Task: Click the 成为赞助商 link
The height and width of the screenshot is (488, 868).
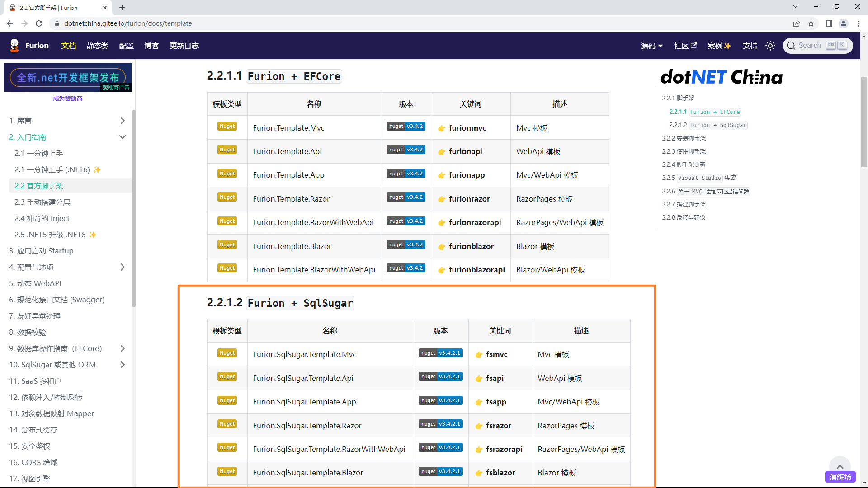Action: (67, 99)
